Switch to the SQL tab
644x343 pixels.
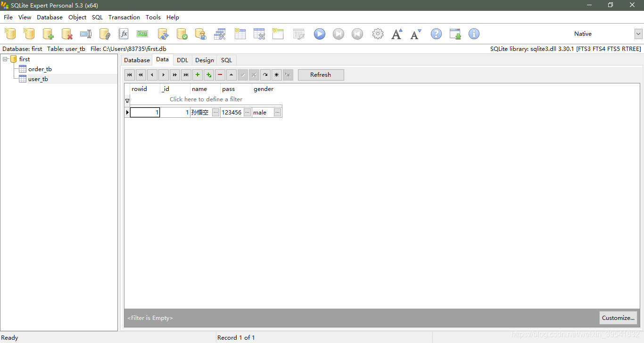[x=227, y=60]
